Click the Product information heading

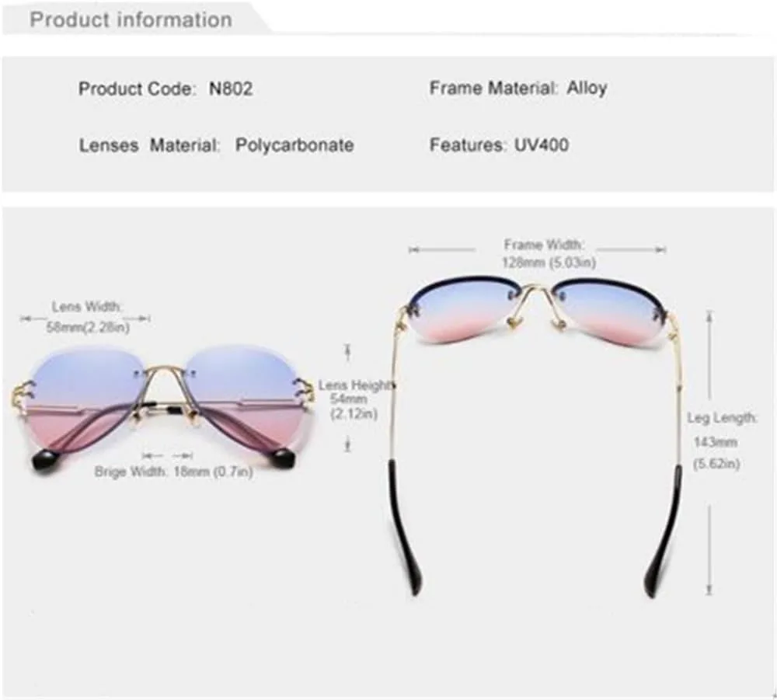click(131, 20)
